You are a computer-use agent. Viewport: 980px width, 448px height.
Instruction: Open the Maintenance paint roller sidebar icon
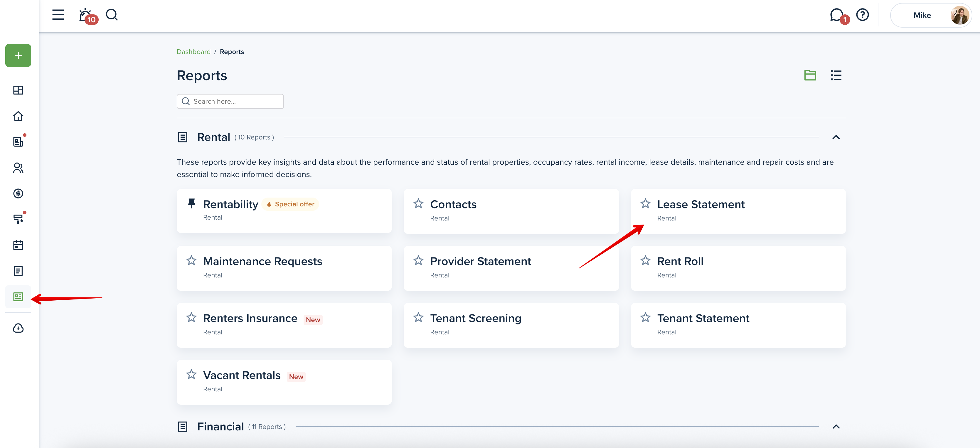(x=18, y=219)
